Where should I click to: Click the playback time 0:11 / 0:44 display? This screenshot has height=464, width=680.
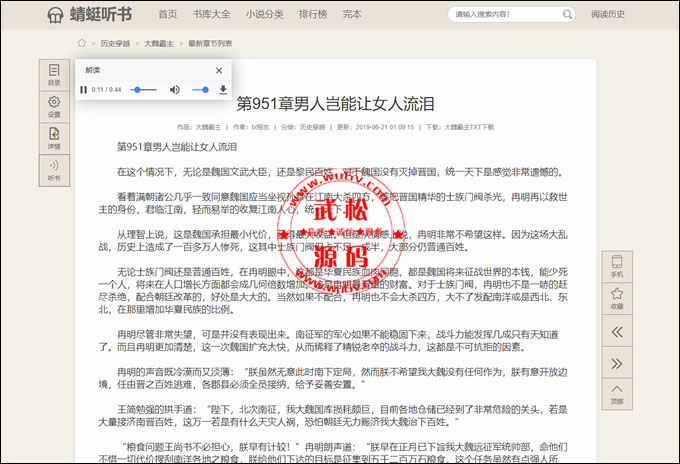(106, 90)
